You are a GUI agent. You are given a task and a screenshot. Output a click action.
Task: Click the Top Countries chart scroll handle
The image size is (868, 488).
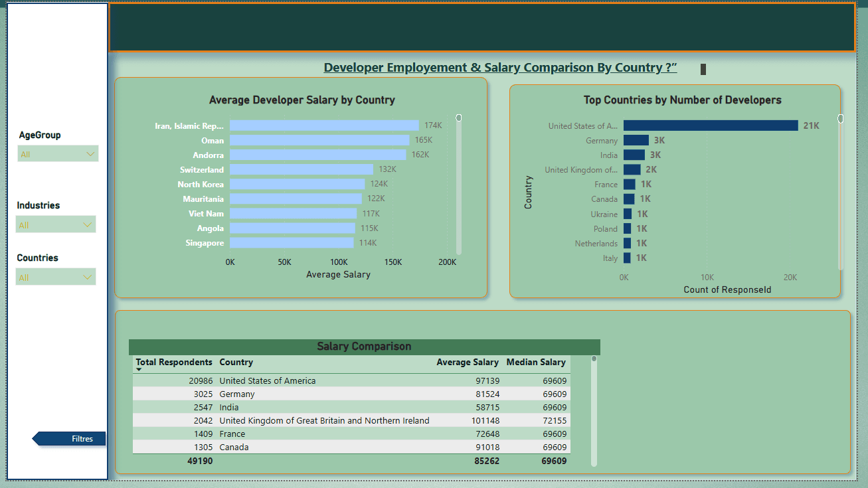841,119
